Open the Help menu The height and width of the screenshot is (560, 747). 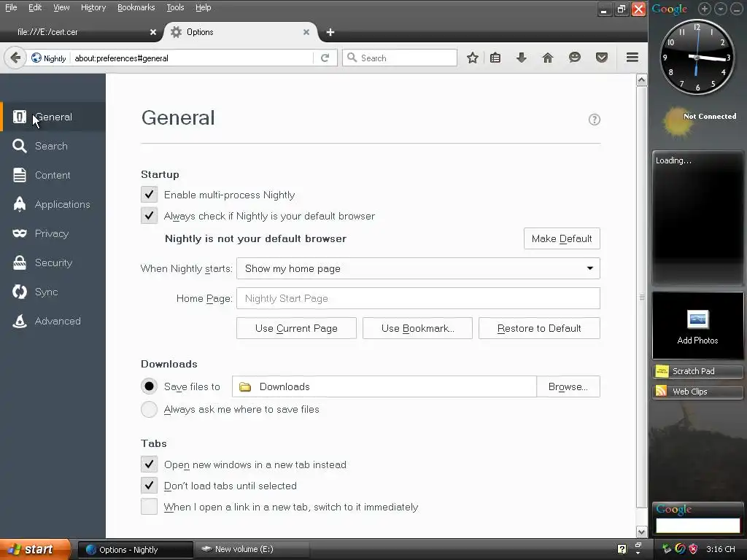coord(204,7)
